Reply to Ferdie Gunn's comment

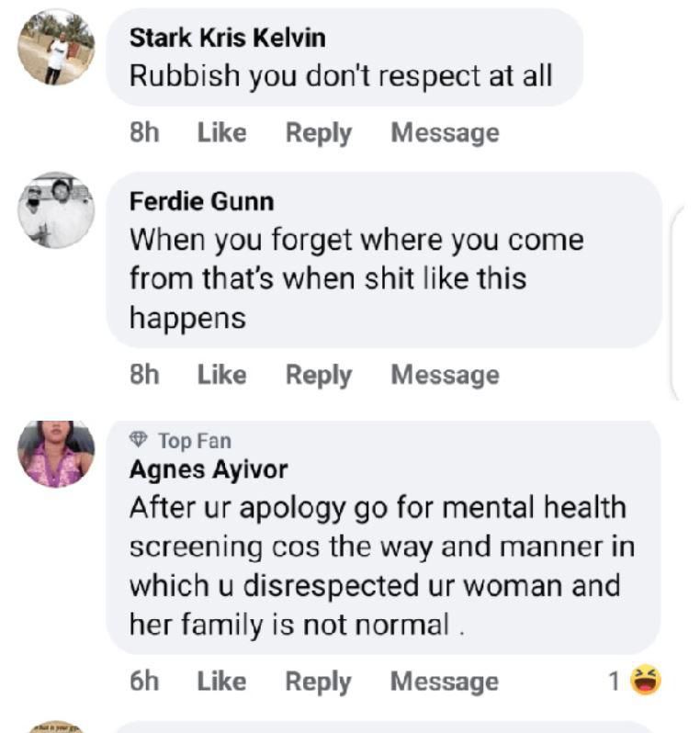(318, 375)
